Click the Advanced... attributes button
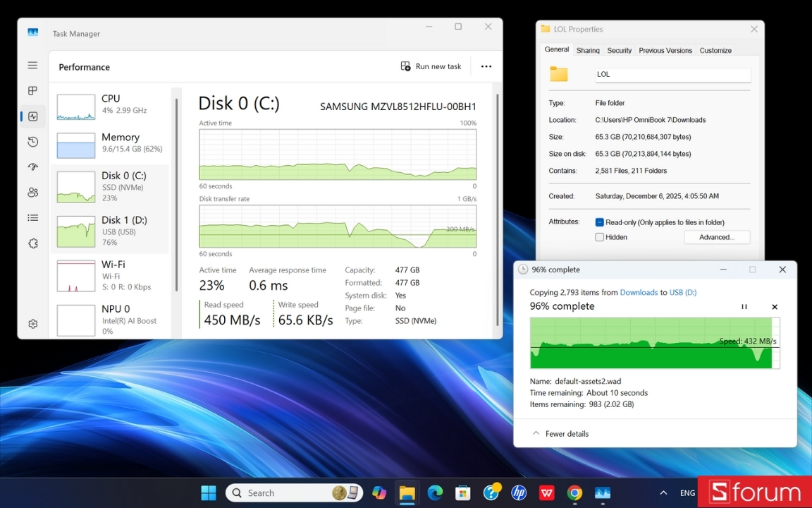The width and height of the screenshot is (812, 508). pyautogui.click(x=716, y=238)
